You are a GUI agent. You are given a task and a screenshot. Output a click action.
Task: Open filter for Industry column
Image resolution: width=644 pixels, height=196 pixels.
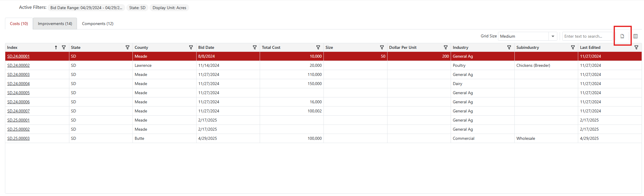click(509, 47)
